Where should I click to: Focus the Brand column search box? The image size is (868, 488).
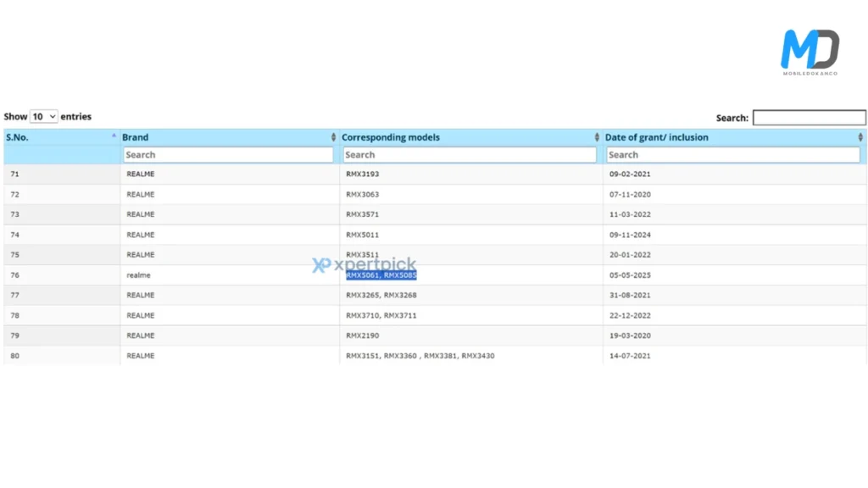(228, 155)
